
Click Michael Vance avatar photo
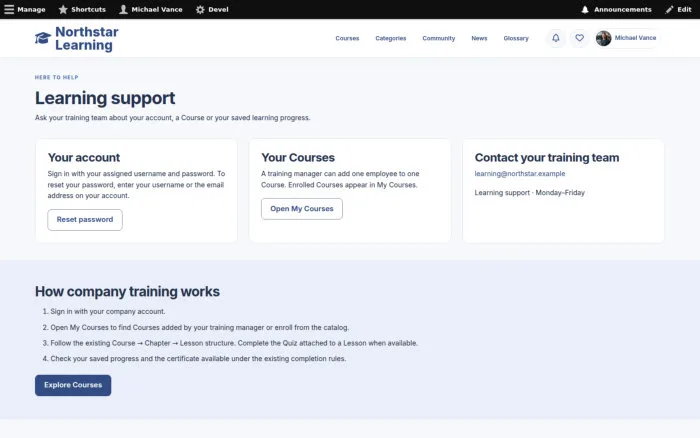[x=604, y=38]
